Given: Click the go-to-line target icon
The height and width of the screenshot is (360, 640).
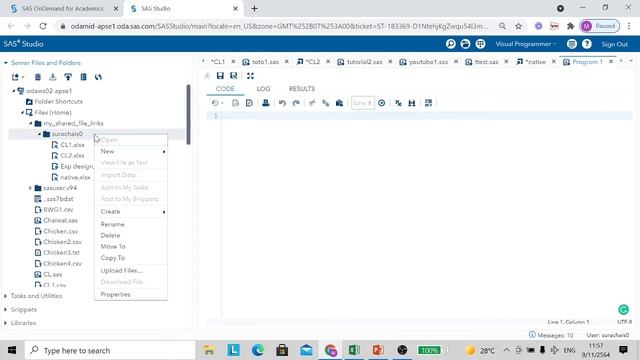Looking at the screenshot, I should point(382,103).
